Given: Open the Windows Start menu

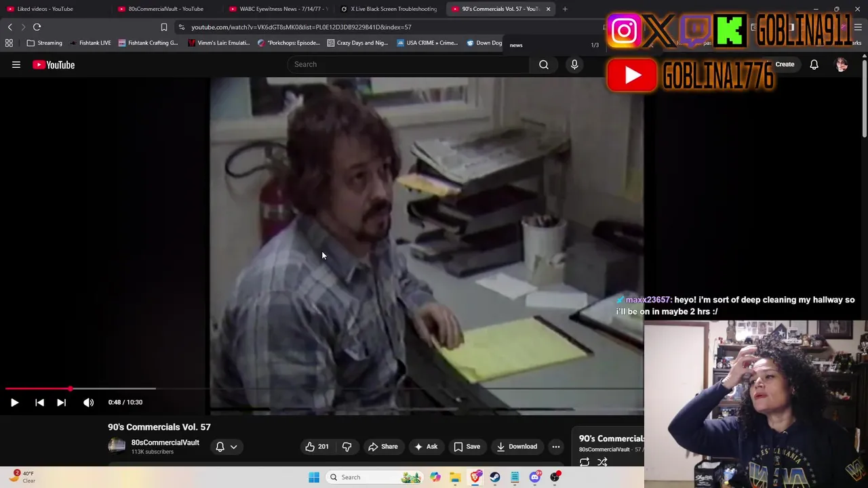Looking at the screenshot, I should [314, 477].
